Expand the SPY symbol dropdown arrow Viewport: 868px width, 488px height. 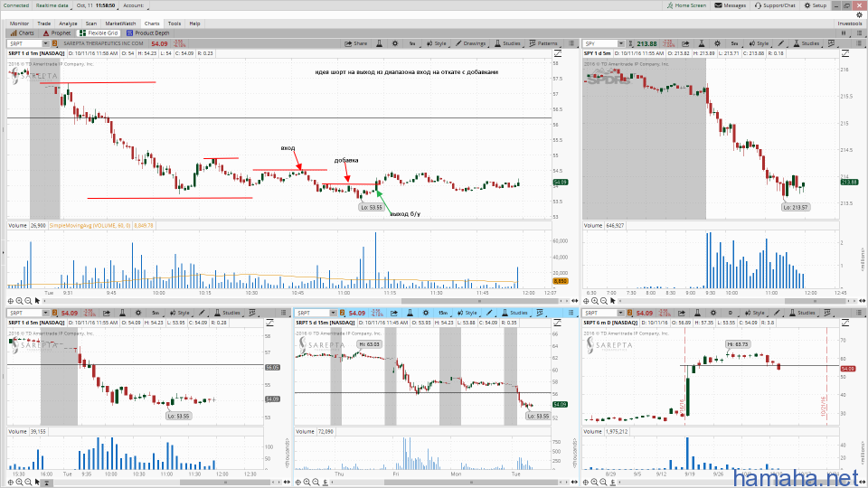coord(620,43)
